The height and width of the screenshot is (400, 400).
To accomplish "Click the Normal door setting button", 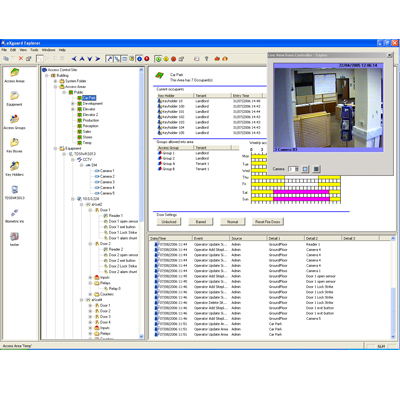I will click(x=233, y=222).
